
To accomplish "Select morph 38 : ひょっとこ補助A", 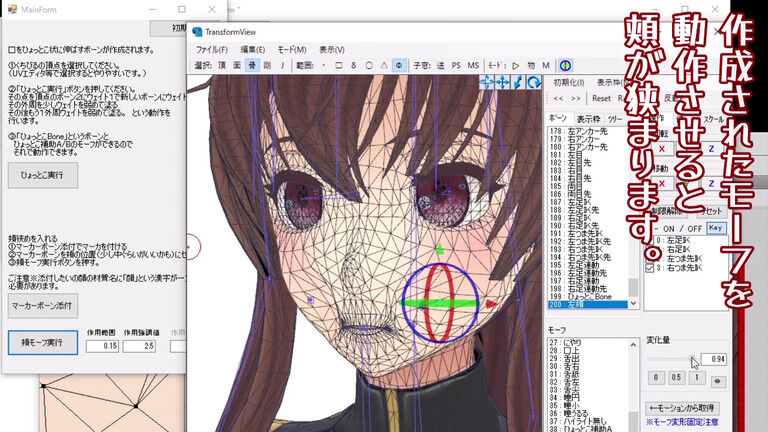I will pos(588,429).
